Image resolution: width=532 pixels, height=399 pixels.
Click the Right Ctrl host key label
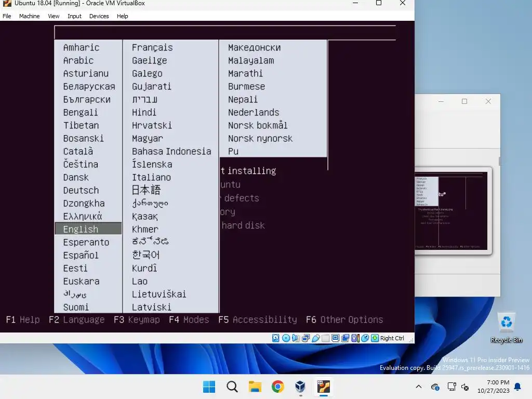pyautogui.click(x=392, y=338)
